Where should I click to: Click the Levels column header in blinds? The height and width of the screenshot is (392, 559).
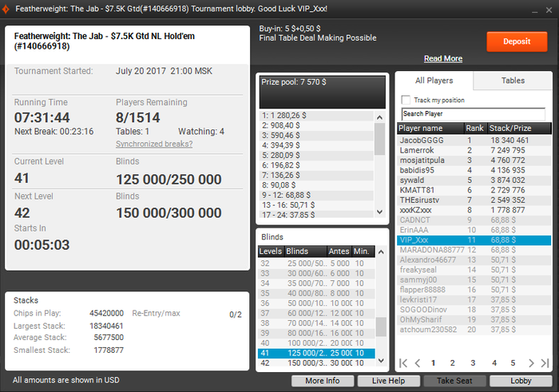(271, 251)
